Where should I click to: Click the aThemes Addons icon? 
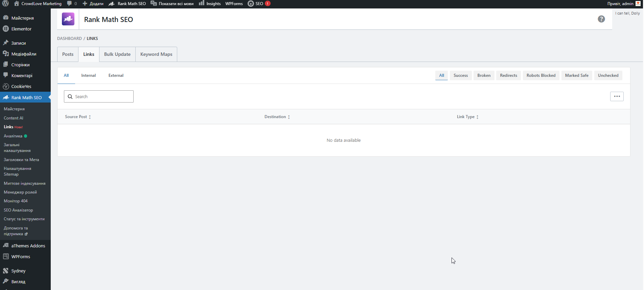coord(6,245)
